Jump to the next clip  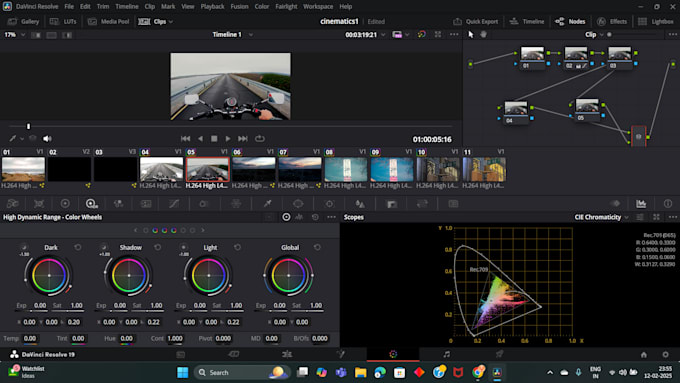[243, 138]
